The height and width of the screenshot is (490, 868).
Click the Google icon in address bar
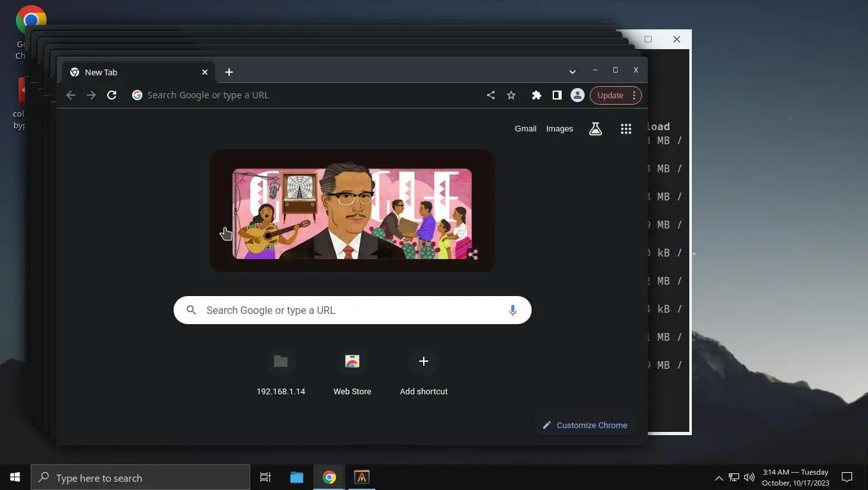click(137, 95)
